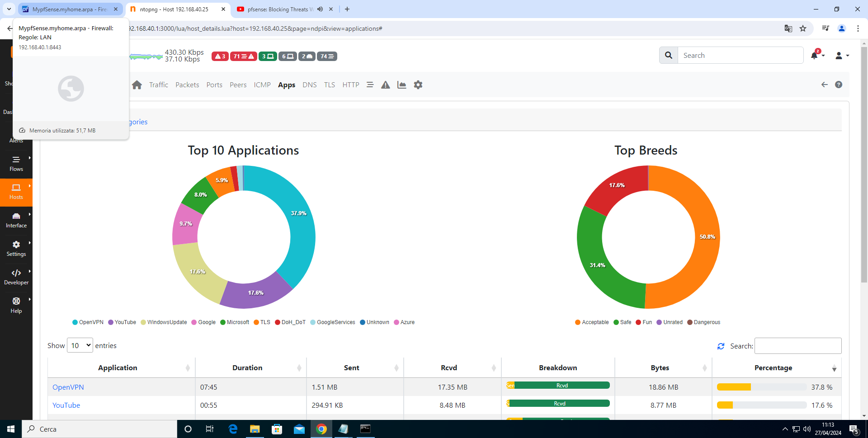Switch to the Traffic tab
Image resolution: width=868 pixels, height=438 pixels.
(x=159, y=85)
